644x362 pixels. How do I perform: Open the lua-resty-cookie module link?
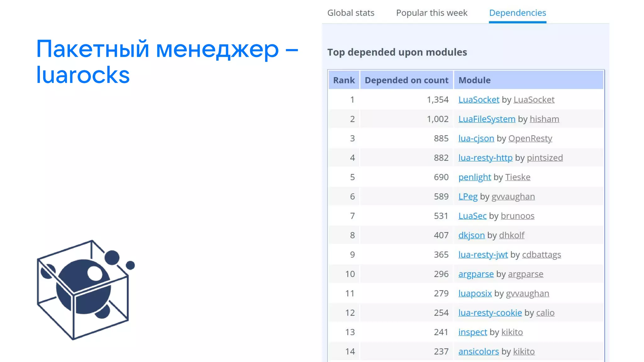(x=490, y=313)
